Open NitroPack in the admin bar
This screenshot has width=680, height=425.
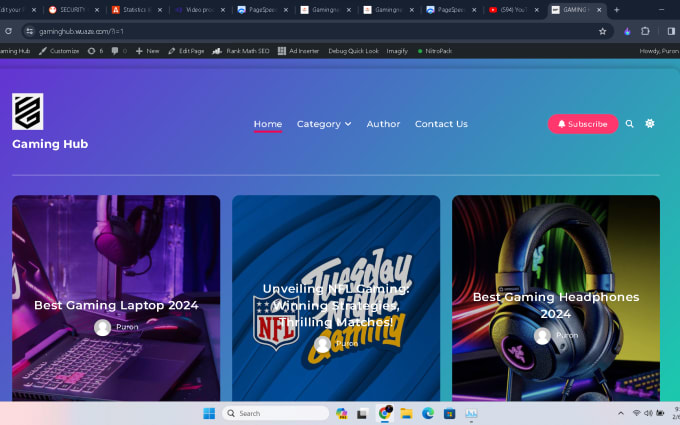click(x=435, y=51)
